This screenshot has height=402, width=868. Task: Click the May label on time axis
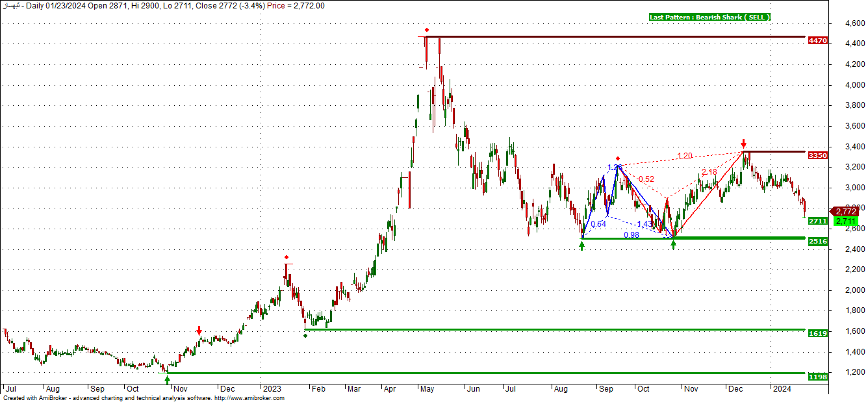427,388
